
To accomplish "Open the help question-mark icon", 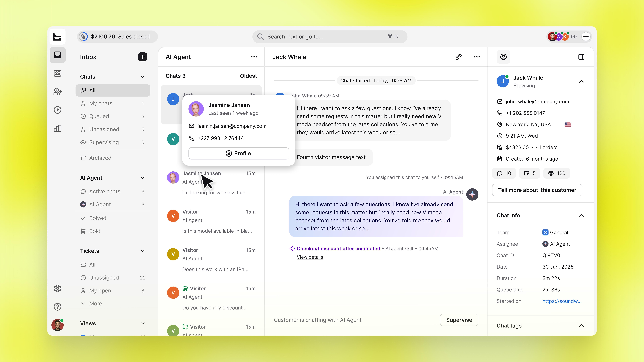I will [58, 307].
